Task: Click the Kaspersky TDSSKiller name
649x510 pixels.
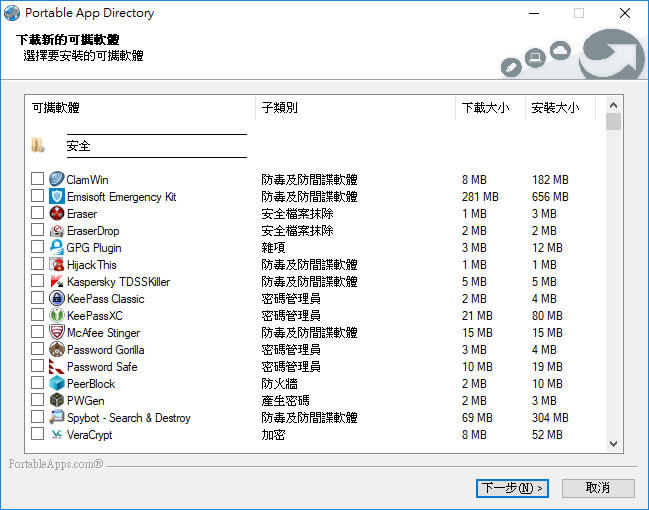Action: tap(118, 281)
